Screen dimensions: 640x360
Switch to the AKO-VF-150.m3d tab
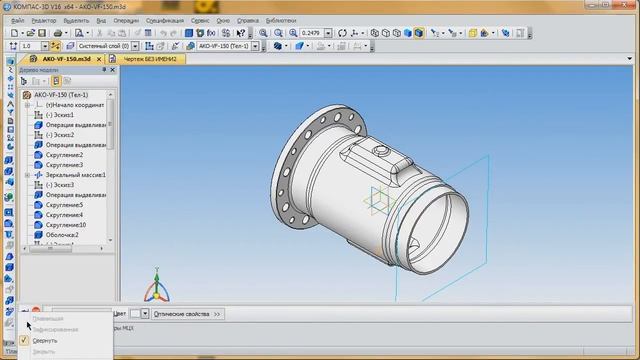[67, 59]
